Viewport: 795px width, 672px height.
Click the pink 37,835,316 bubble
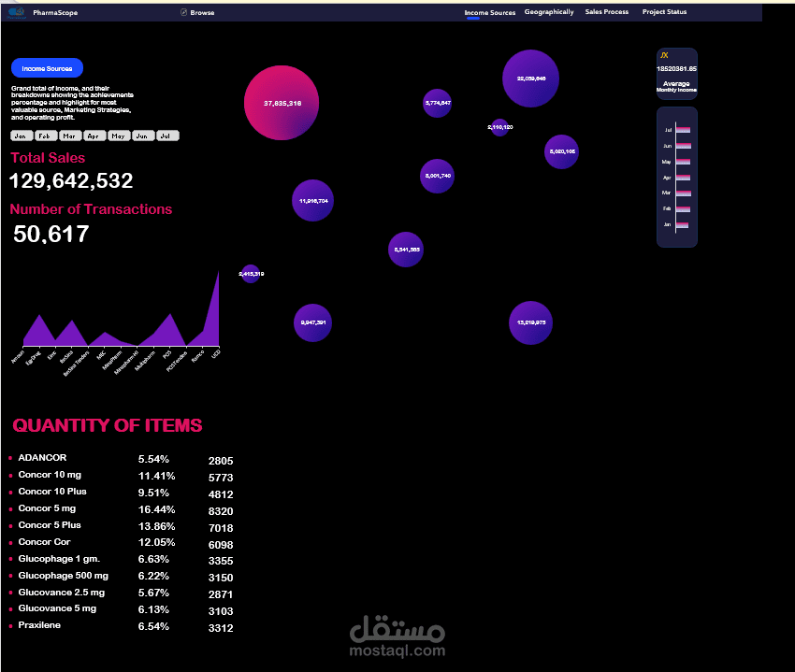282,103
